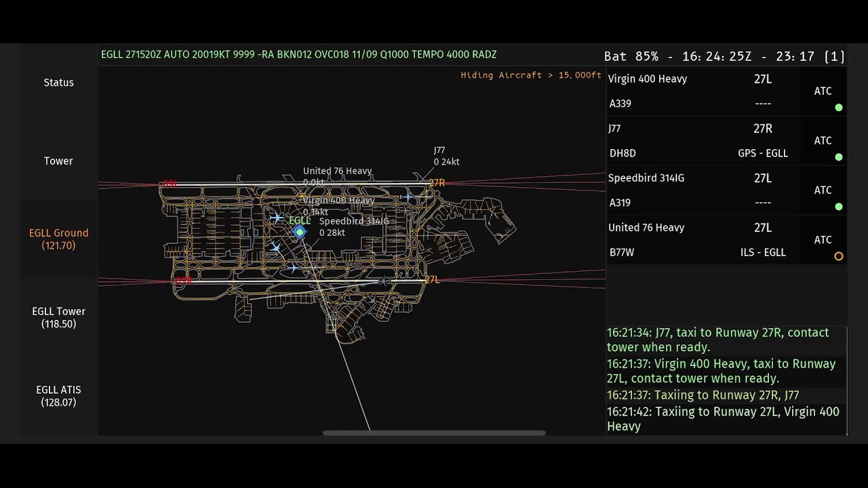868x488 pixels.
Task: Click the 27R runway value in J77's row
Action: (x=763, y=129)
